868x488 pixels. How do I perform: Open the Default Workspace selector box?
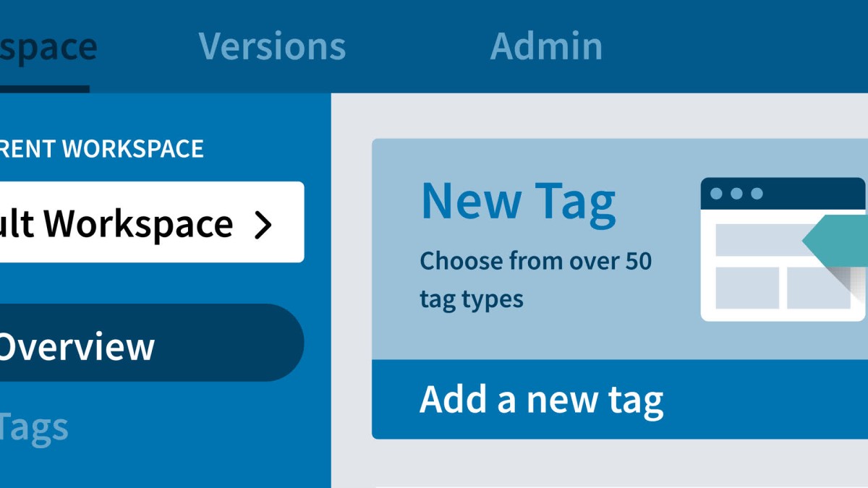point(152,222)
